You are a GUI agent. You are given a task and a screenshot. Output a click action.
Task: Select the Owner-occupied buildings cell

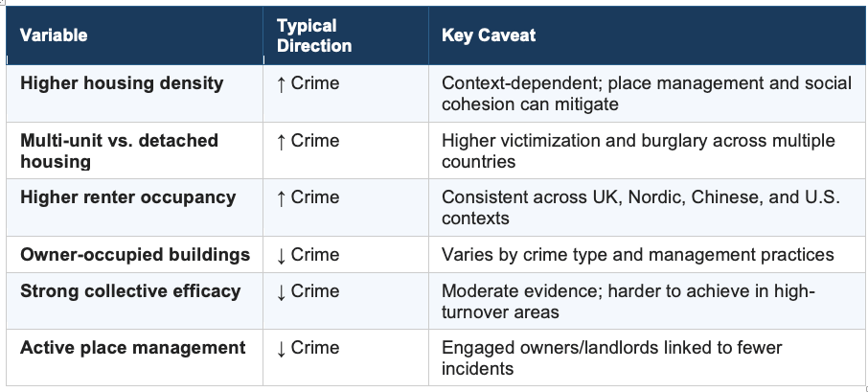[135, 255]
